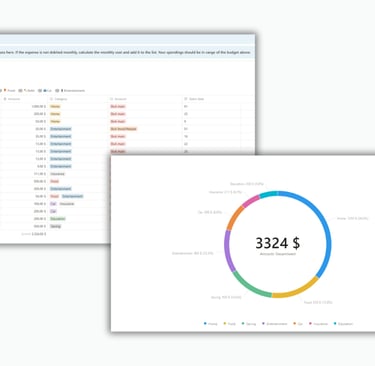Screen dimensions: 375x366
Task: Click the green Saving segment of the donut
Action: click(249, 287)
